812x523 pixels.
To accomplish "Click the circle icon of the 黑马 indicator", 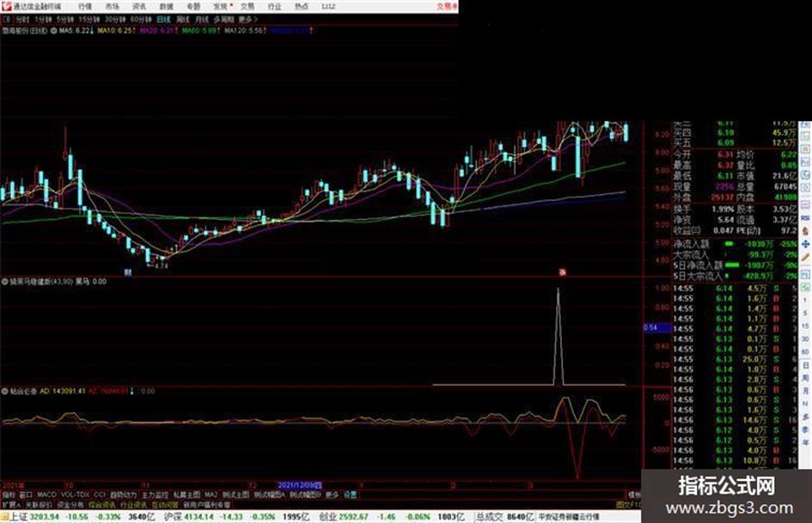I will point(5,282).
